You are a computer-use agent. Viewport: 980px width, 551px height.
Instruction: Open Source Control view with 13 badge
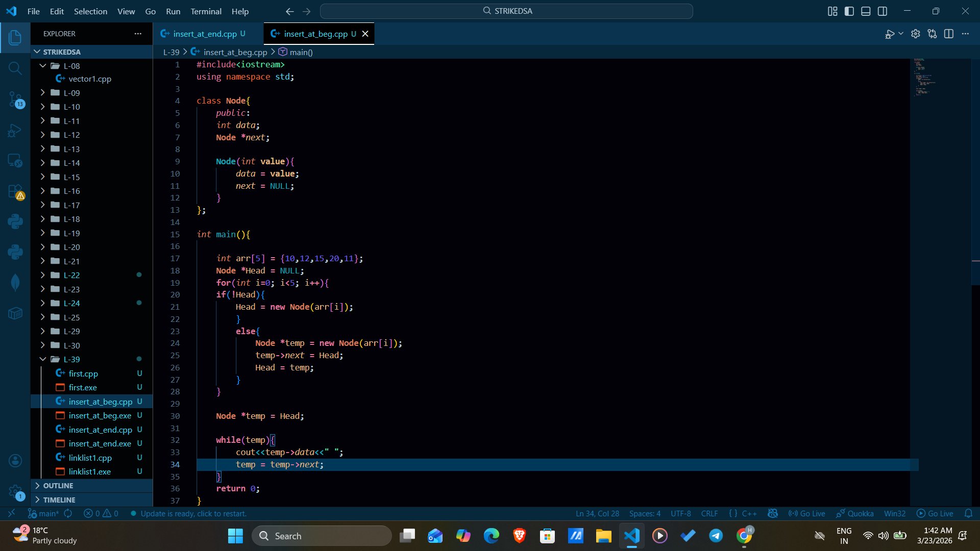(x=15, y=99)
